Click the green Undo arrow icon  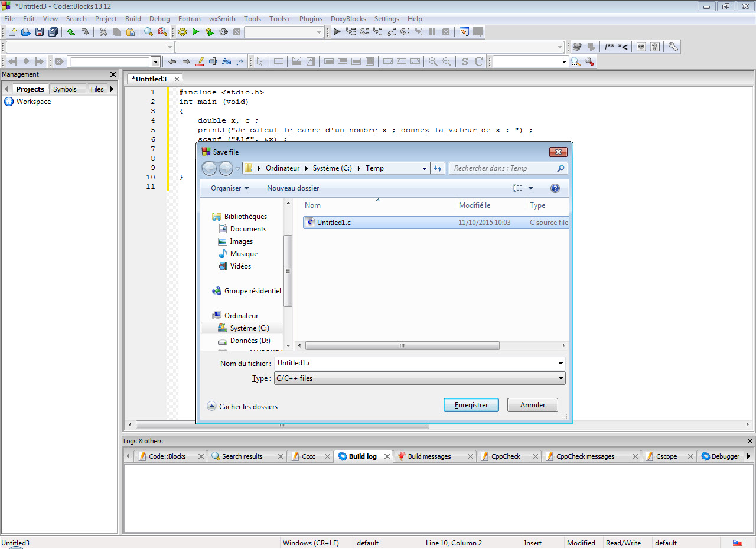coord(71,32)
